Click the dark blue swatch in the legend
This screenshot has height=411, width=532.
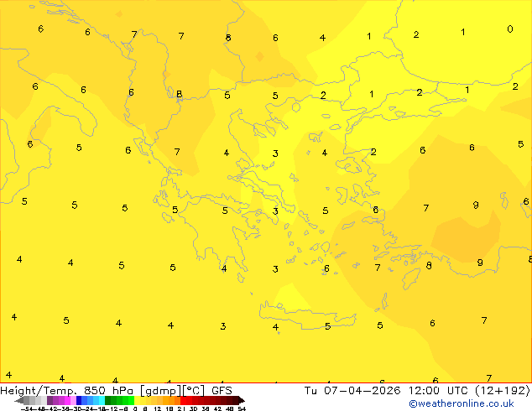(79, 400)
